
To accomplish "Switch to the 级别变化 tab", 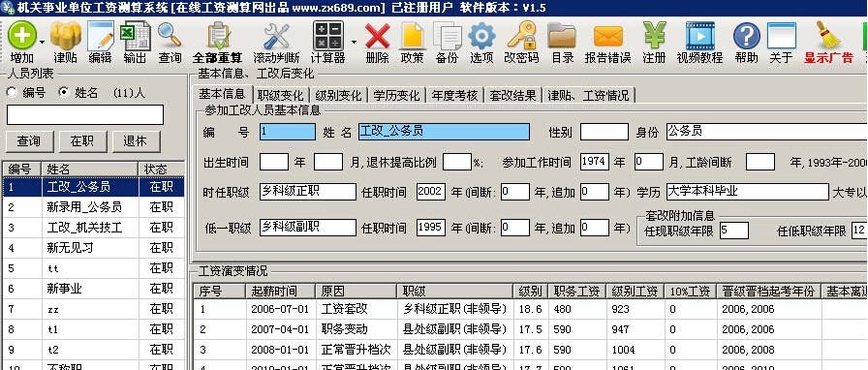I will tap(338, 95).
